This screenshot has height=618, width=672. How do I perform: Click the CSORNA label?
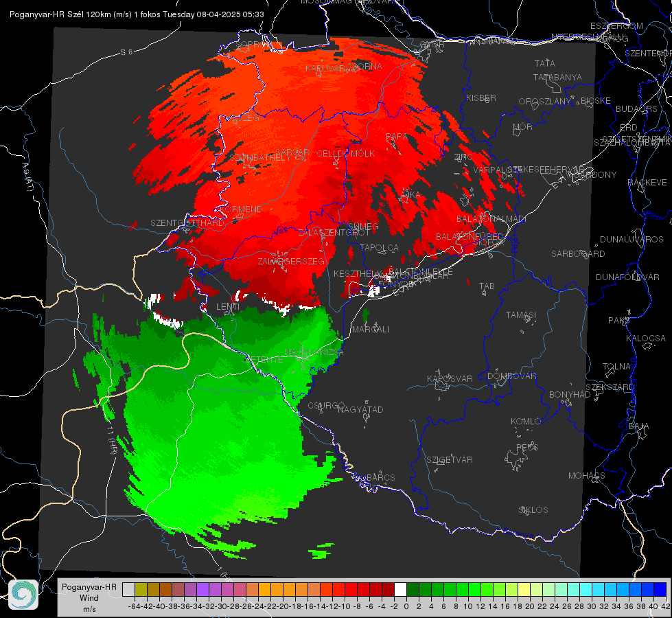[x=364, y=67]
